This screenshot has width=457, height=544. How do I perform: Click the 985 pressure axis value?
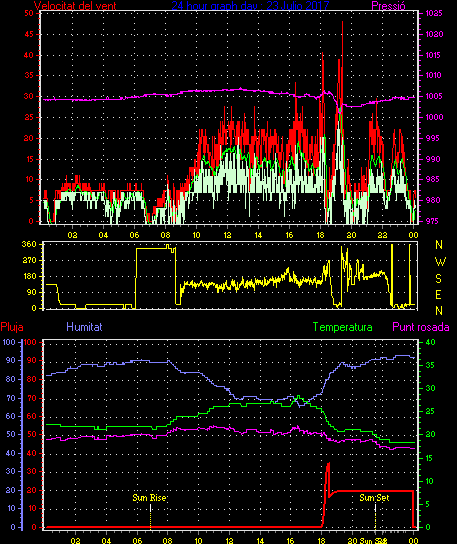(432, 179)
